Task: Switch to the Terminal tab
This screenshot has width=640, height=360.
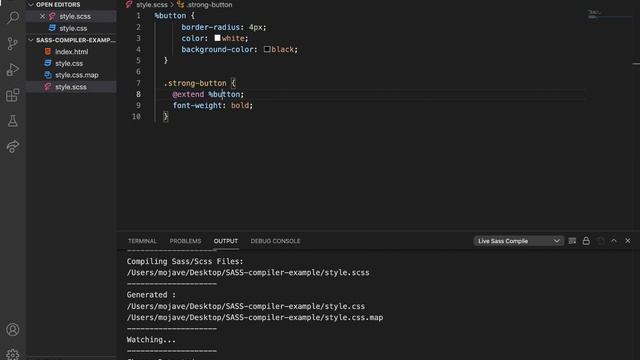Action: pos(142,241)
